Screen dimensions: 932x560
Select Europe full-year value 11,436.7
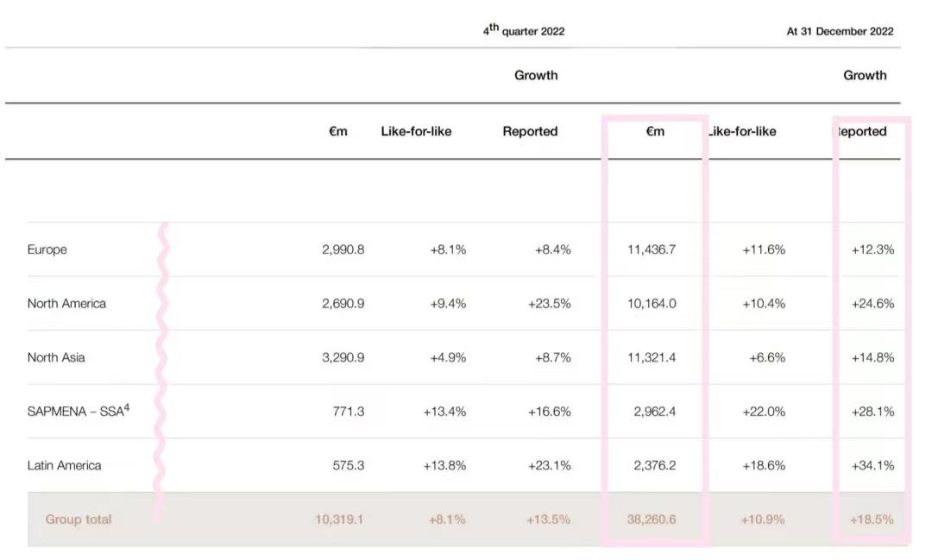pyautogui.click(x=652, y=249)
